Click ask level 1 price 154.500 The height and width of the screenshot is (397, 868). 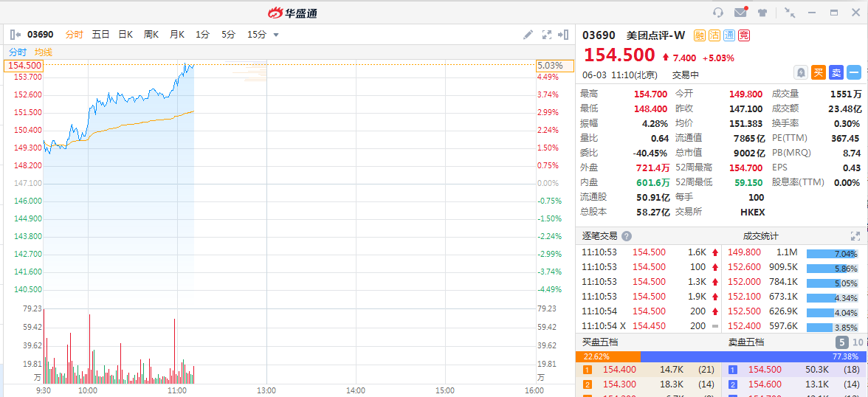(765, 370)
